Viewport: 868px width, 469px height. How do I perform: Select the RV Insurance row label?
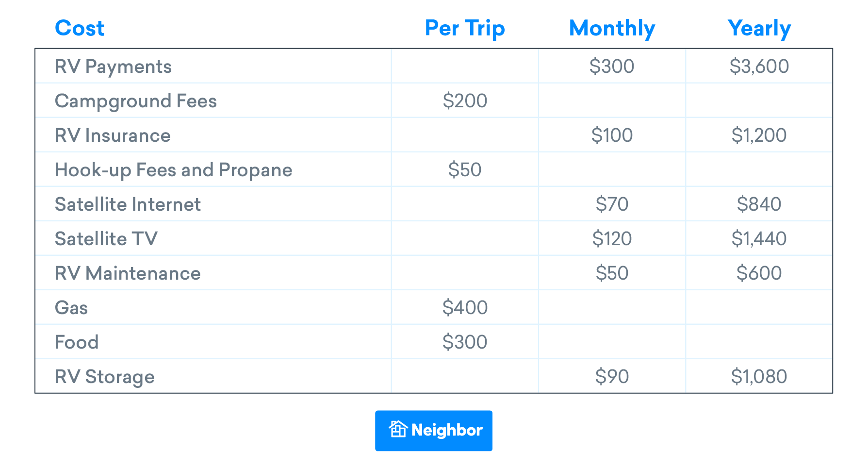[x=113, y=135]
